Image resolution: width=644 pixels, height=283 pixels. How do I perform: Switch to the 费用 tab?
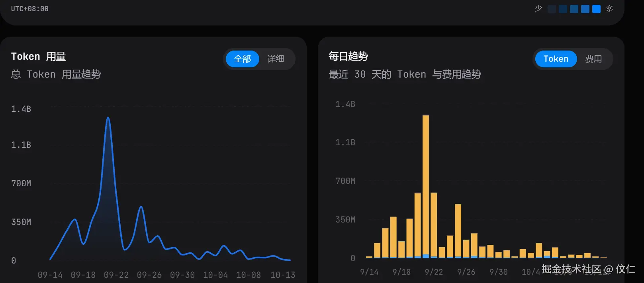click(x=593, y=59)
